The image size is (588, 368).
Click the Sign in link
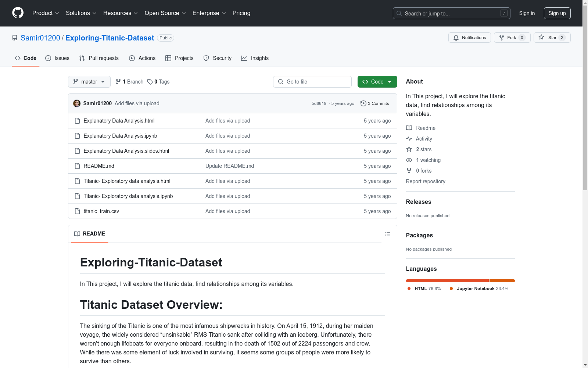coord(527,13)
